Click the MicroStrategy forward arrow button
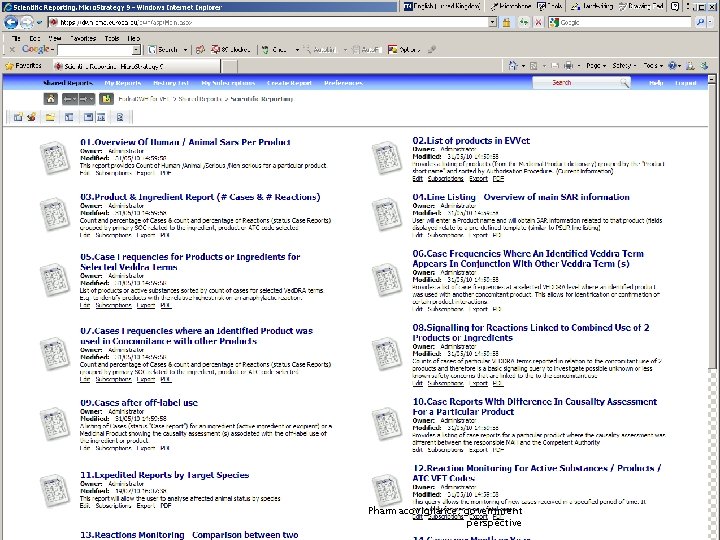Image resolution: width=720 pixels, height=540 pixels. coord(86,99)
